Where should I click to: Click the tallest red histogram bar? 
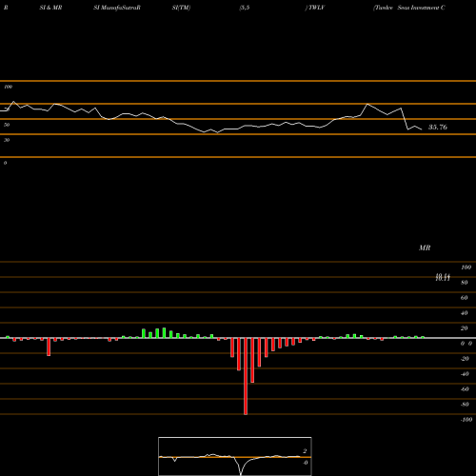pos(246,376)
